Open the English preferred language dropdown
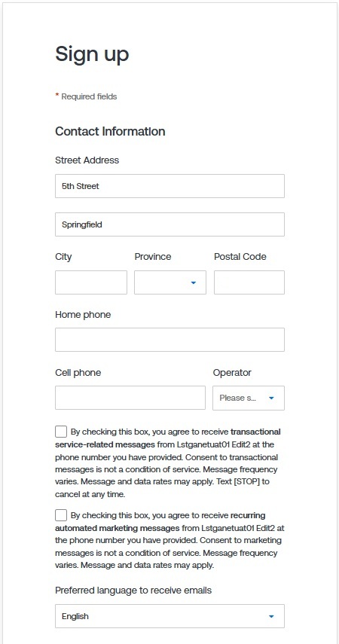This screenshot has height=644, width=339. pos(169,616)
